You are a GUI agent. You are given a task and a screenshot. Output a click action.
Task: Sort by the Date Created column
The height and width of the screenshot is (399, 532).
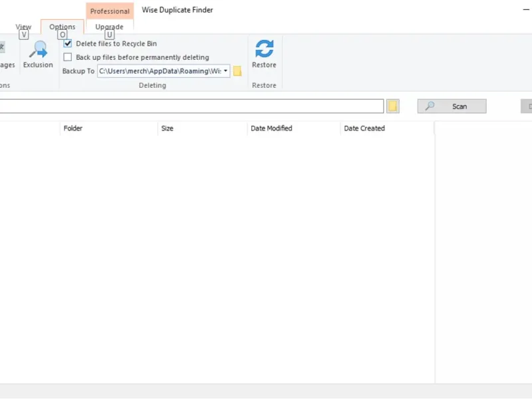click(x=387, y=128)
